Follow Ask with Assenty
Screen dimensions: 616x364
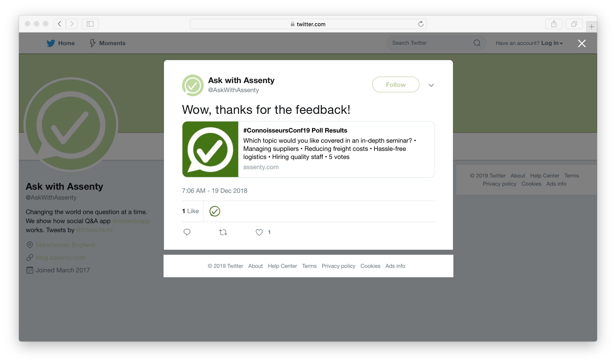click(x=396, y=85)
